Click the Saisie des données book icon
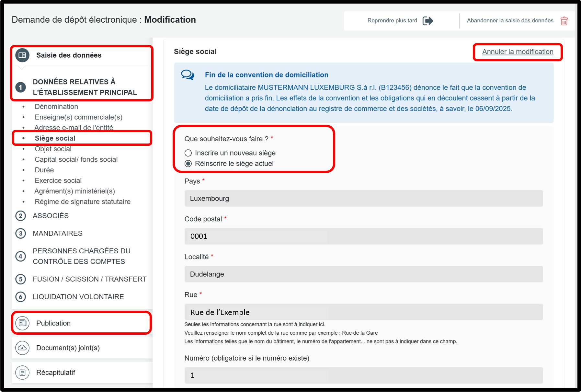The image size is (581, 392). [22, 55]
